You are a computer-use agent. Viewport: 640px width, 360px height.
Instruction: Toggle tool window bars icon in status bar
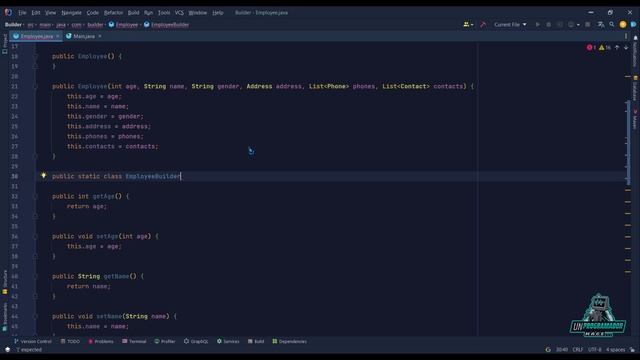click(x=7, y=350)
